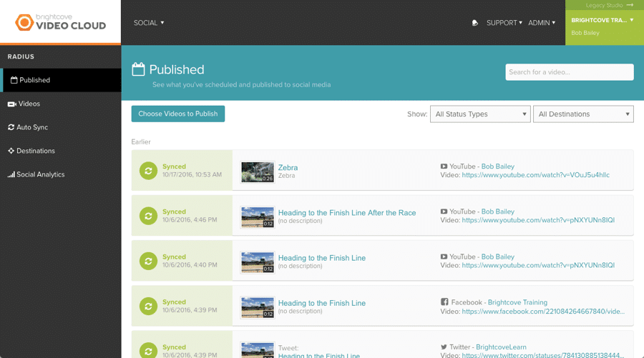This screenshot has width=644, height=358.
Task: Open Bob Bailey link in Zebra row
Action: pyautogui.click(x=498, y=166)
